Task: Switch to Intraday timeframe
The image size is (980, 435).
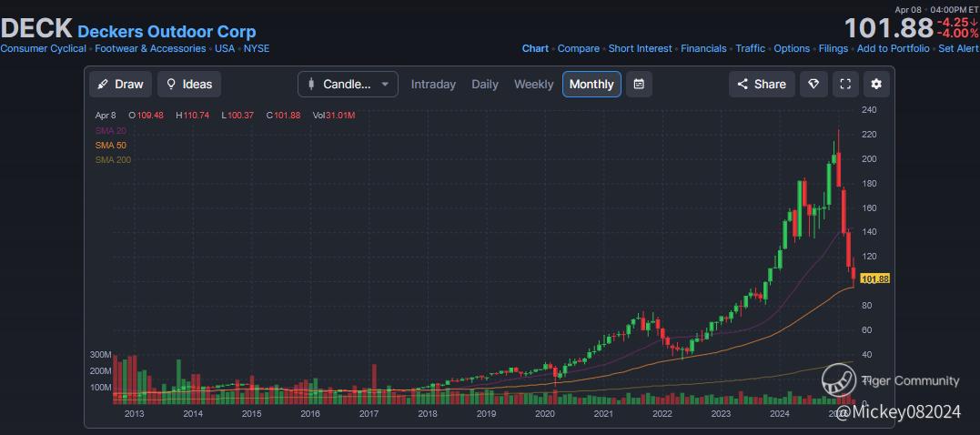Action: point(433,85)
